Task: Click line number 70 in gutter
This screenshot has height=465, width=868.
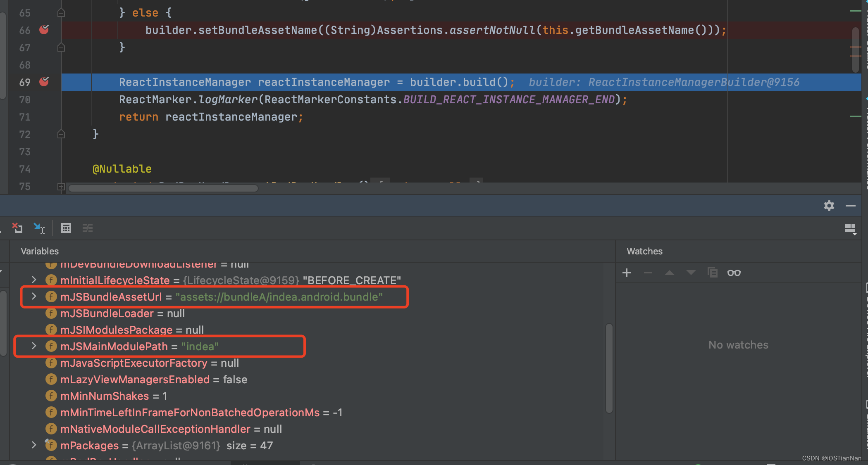Action: pos(25,100)
